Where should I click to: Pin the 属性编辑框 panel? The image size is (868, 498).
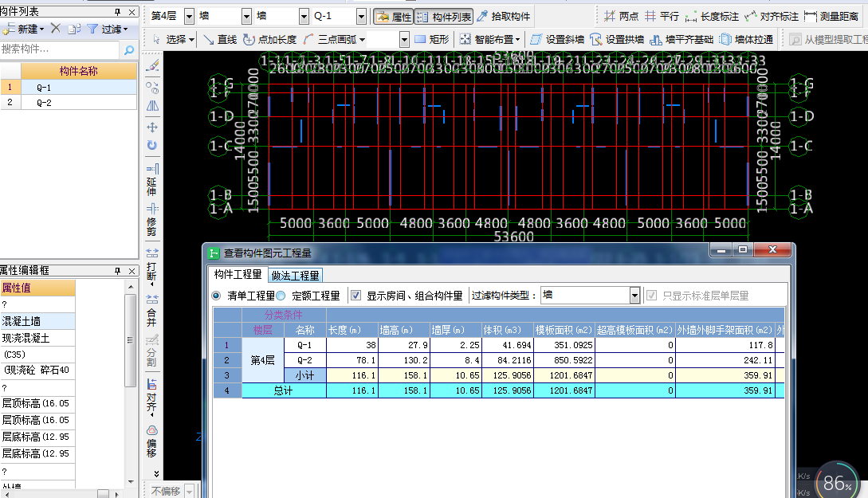tap(117, 271)
